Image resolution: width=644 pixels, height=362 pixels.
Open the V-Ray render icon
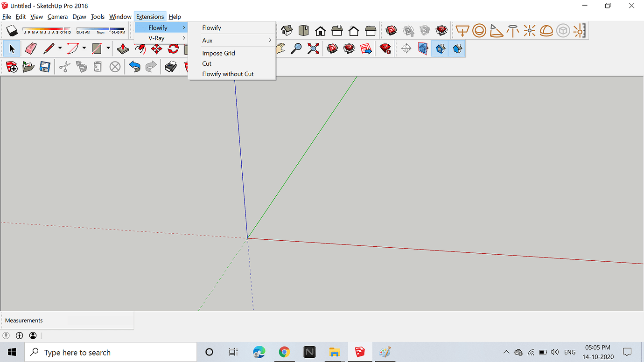coord(385,48)
